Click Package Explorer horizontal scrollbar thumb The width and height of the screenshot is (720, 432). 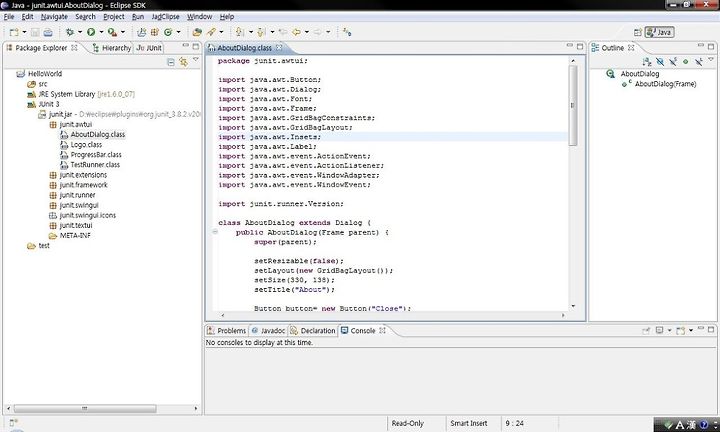click(85, 408)
